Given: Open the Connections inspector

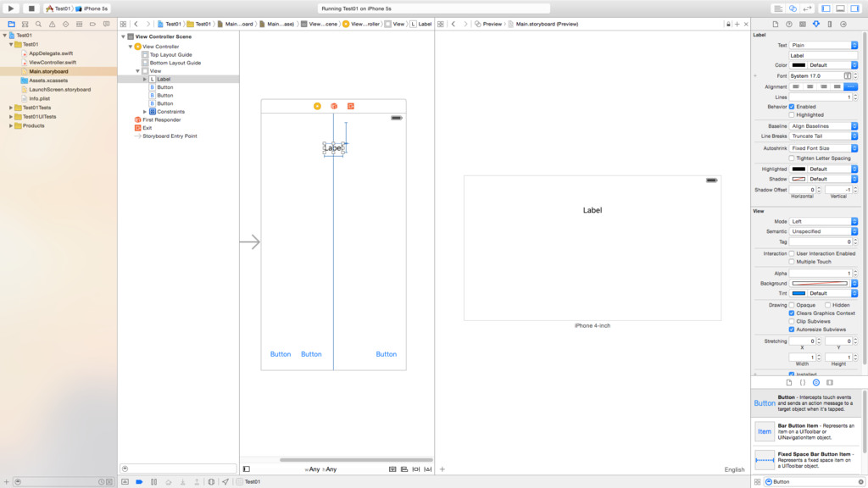Looking at the screenshot, I should [843, 24].
